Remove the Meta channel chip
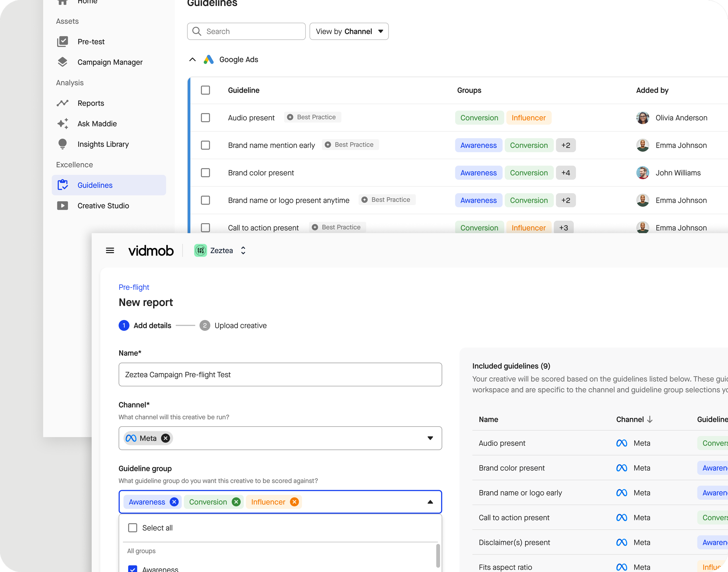The height and width of the screenshot is (572, 728). coord(165,438)
